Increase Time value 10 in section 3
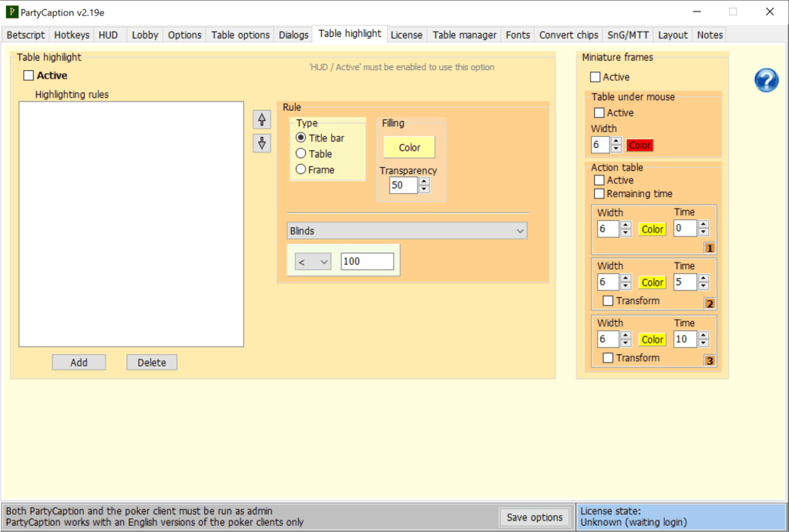 [x=703, y=336]
